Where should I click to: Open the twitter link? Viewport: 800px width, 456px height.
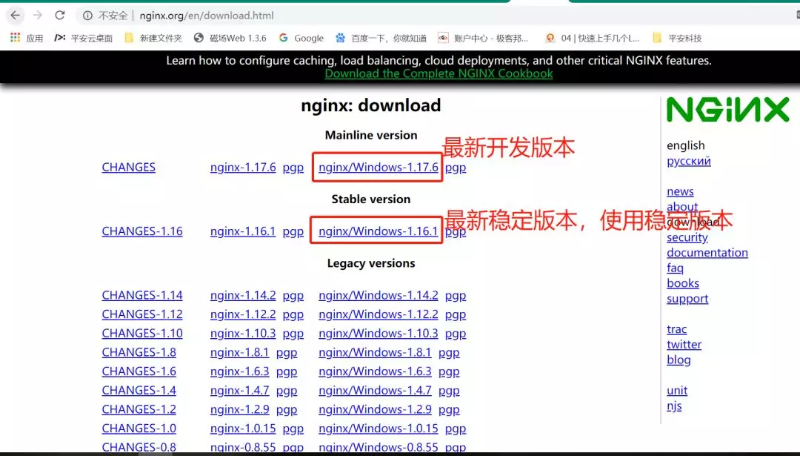click(684, 345)
